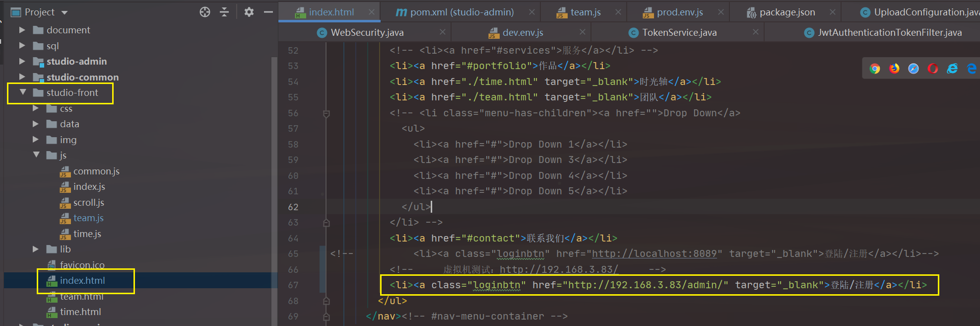Expand the studio-admin module arrow
Image resolution: width=980 pixels, height=326 pixels.
click(22, 61)
